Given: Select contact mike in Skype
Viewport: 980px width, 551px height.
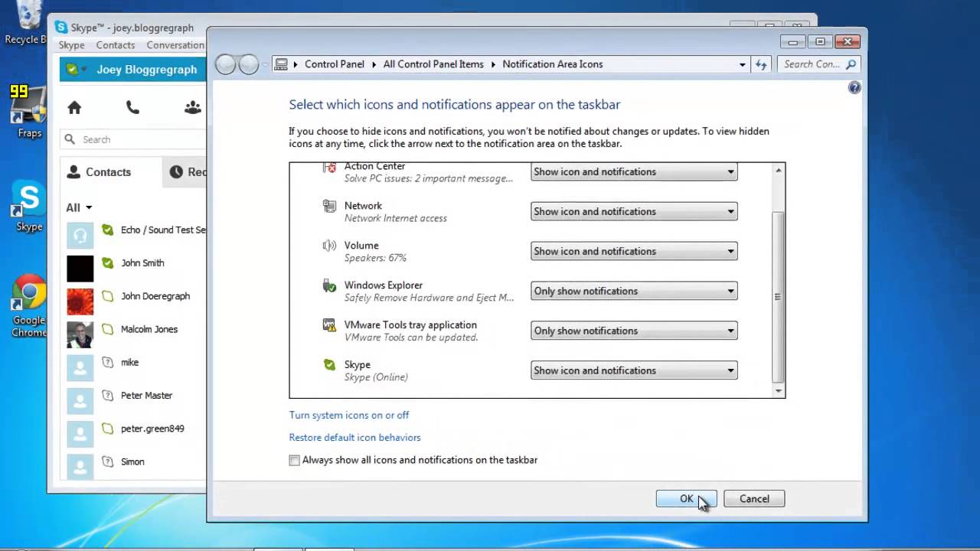Looking at the screenshot, I should 133,368.
